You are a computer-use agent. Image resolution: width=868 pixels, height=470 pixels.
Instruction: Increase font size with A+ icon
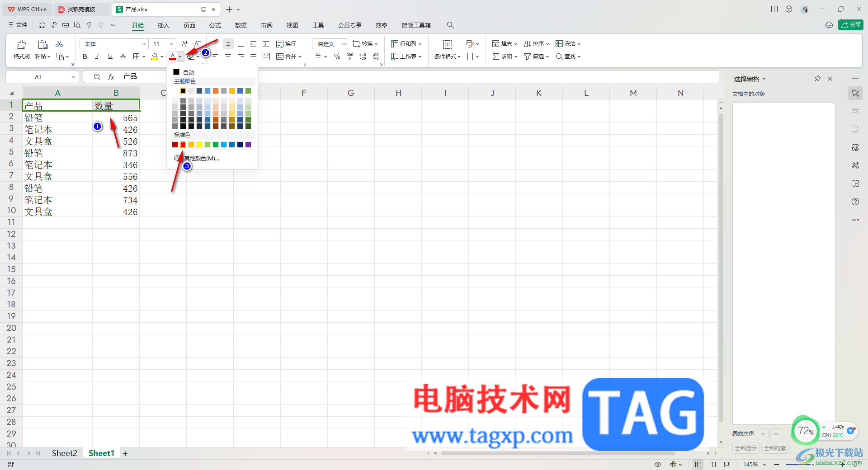pyautogui.click(x=184, y=44)
